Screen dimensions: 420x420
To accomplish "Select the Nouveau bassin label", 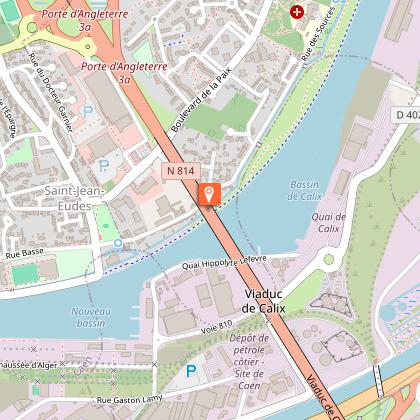I will [91, 317].
